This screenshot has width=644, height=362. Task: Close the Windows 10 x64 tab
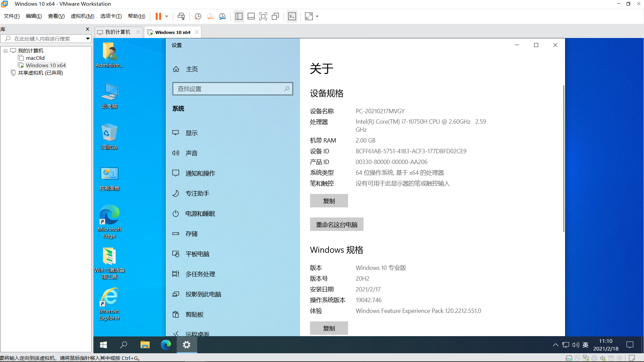tap(197, 32)
